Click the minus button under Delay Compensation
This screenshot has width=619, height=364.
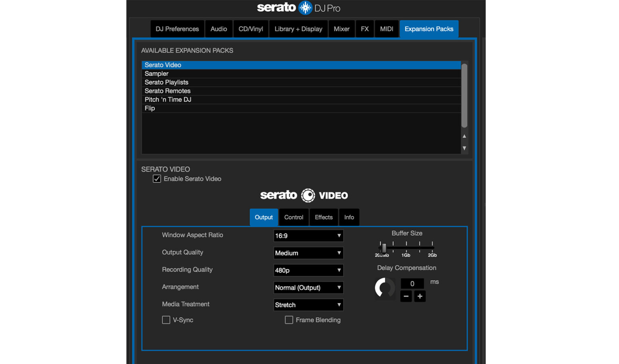tap(406, 296)
